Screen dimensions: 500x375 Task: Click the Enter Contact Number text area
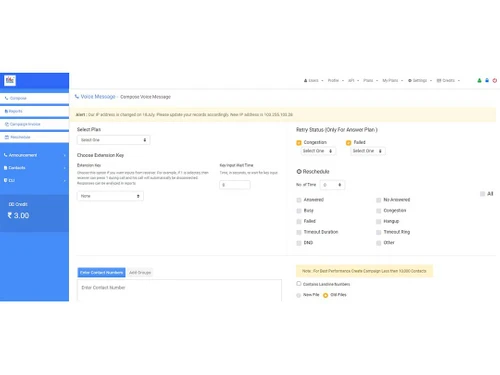coord(179,290)
